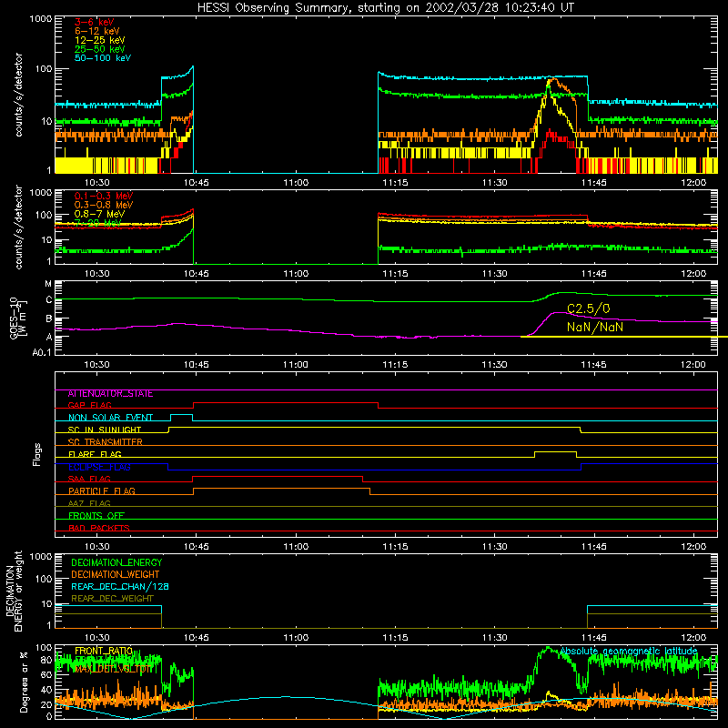Select the Degrees or % axis title
The height and width of the screenshot is (728, 728).
(x=24, y=682)
